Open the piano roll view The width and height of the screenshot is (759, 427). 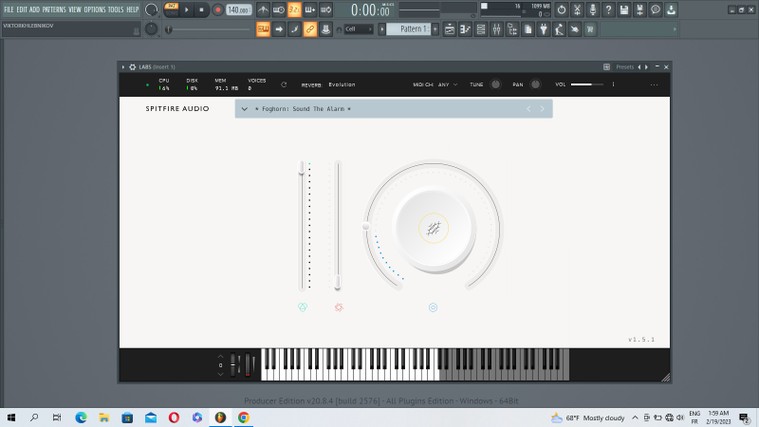point(465,29)
